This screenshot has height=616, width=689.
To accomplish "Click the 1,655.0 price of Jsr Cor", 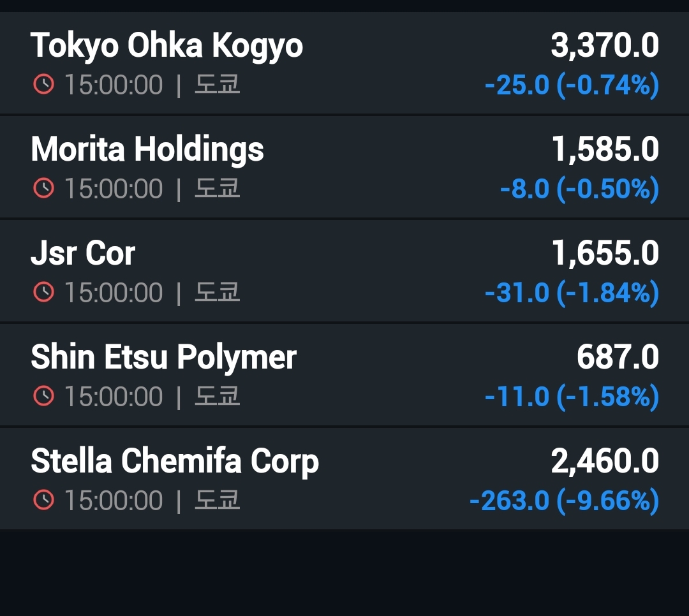I will [x=605, y=254].
